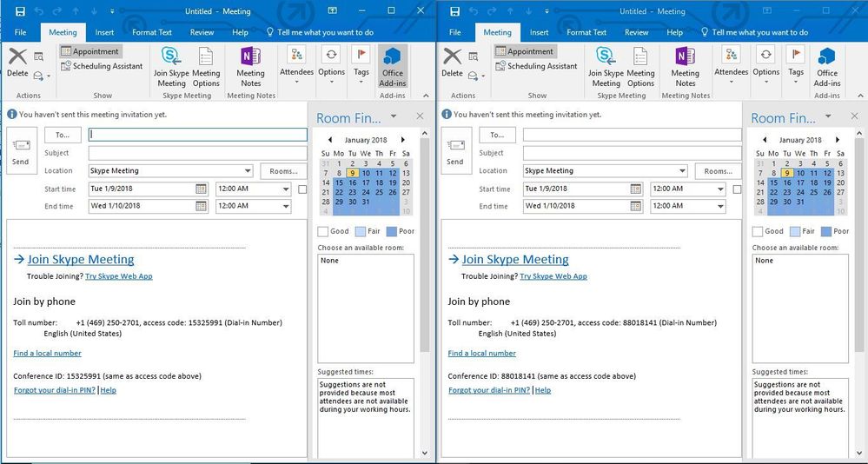Go to next month in right Room Finder
Viewport: 868px width, 464px height.
[x=838, y=140]
